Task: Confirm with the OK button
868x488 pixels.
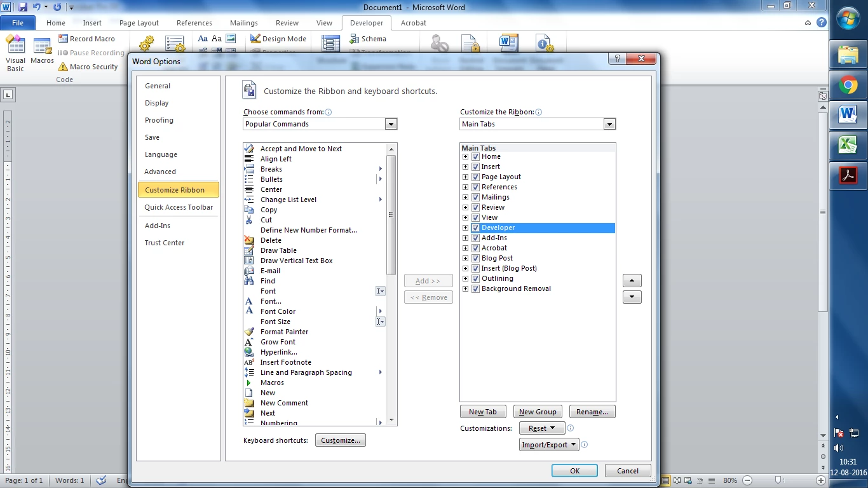Action: pos(574,471)
